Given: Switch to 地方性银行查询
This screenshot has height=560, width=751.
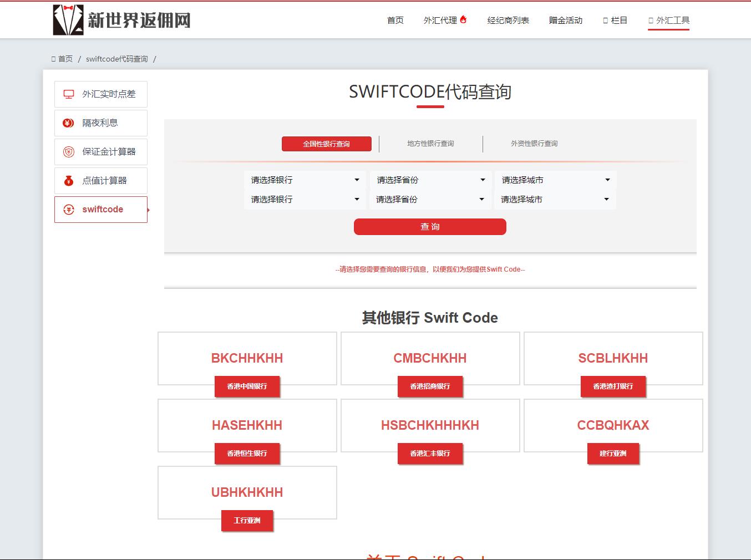Looking at the screenshot, I should click(430, 144).
